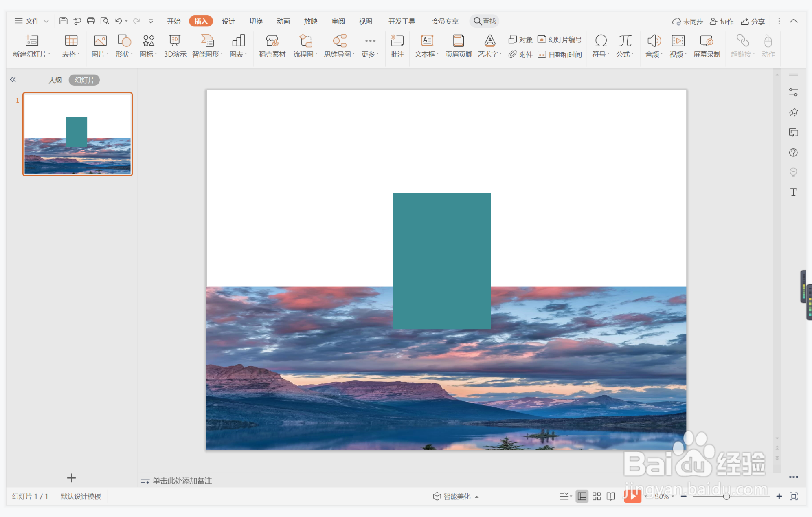Switch to slide sorter grid view
The image size is (812, 517).
coord(597,496)
